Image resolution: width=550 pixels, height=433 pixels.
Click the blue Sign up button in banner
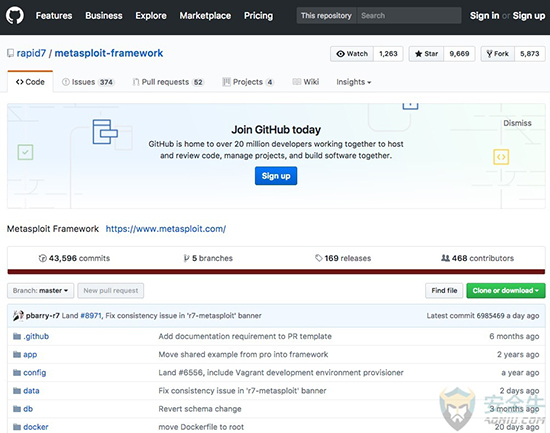[x=276, y=176]
